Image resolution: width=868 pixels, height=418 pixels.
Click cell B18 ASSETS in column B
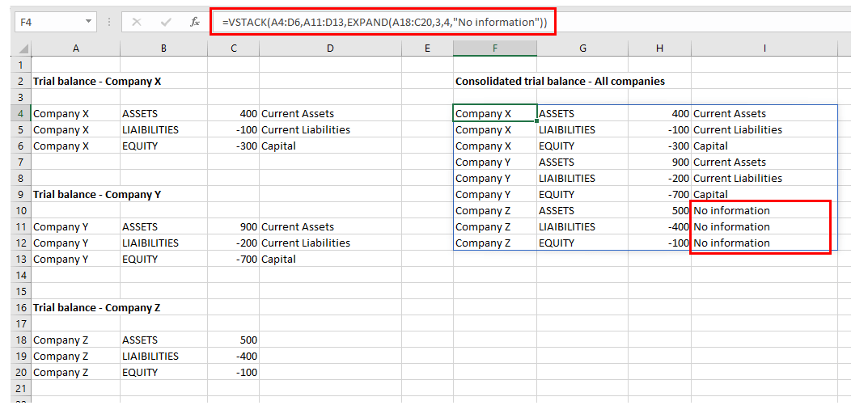(x=164, y=340)
